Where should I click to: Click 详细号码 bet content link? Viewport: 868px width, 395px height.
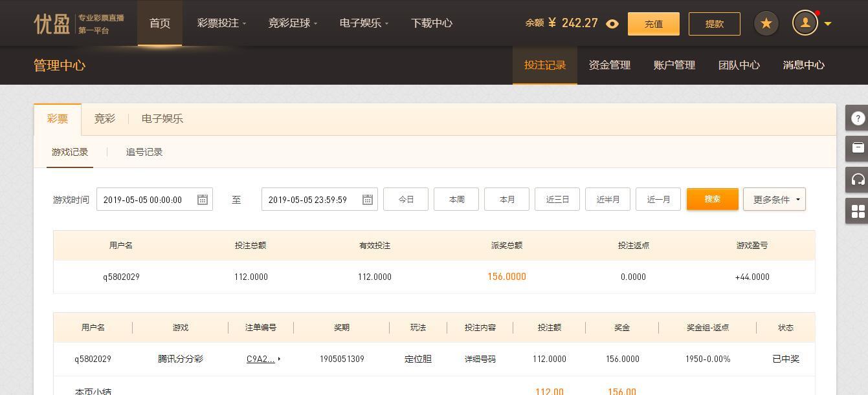coord(480,359)
